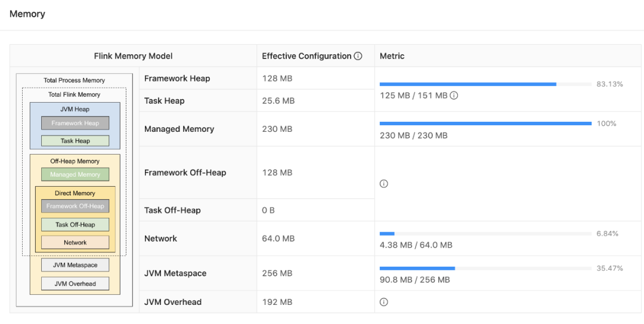Image resolution: width=644 pixels, height=324 pixels.
Task: Click the Direct Memory diagram label
Action: [75, 193]
